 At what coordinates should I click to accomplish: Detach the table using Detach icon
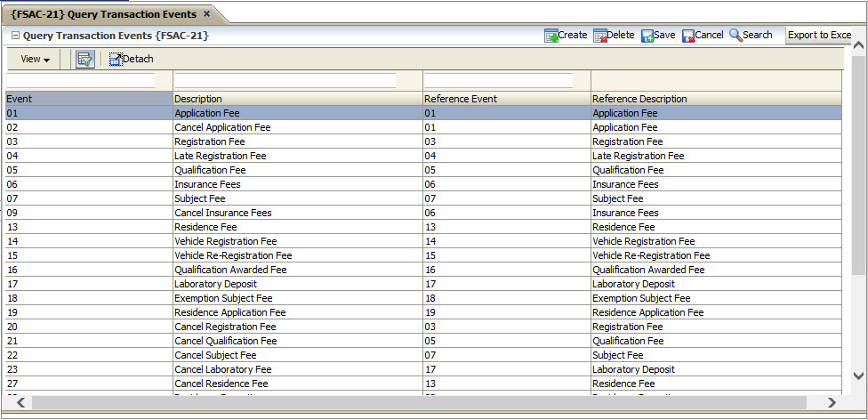pyautogui.click(x=115, y=60)
